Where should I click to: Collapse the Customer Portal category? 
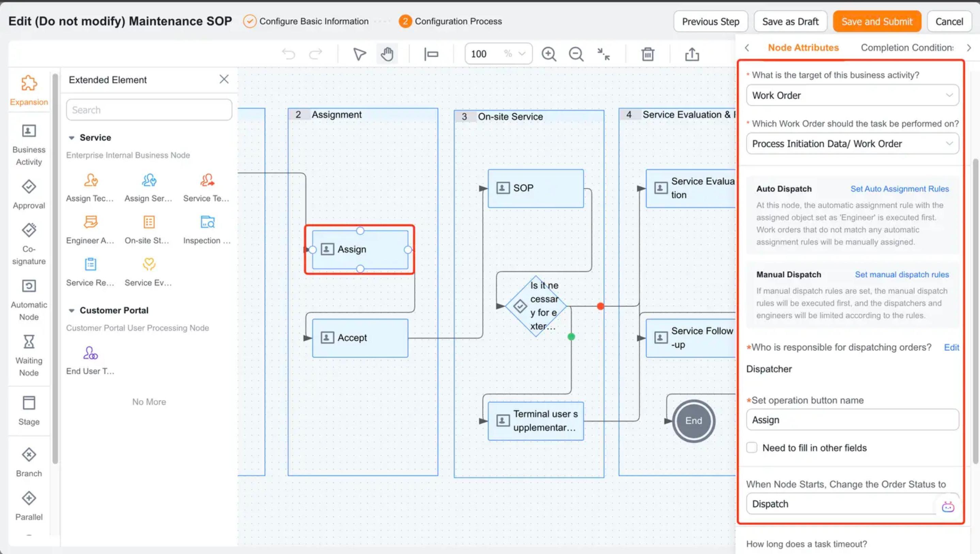pos(71,310)
